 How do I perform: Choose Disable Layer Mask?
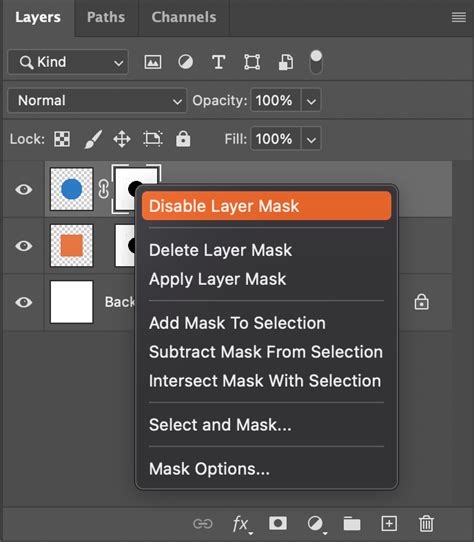point(266,206)
